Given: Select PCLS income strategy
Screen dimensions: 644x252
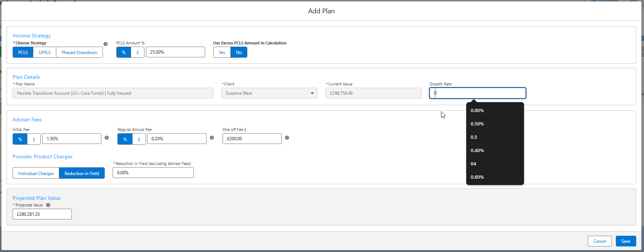Looking at the screenshot, I should [x=23, y=53].
